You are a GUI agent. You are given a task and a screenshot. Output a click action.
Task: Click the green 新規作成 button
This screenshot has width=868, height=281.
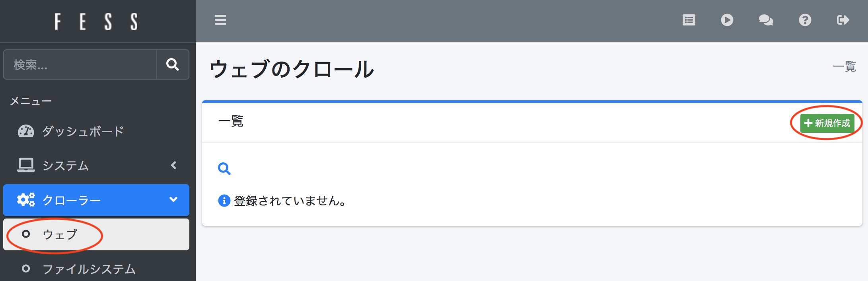pyautogui.click(x=827, y=123)
